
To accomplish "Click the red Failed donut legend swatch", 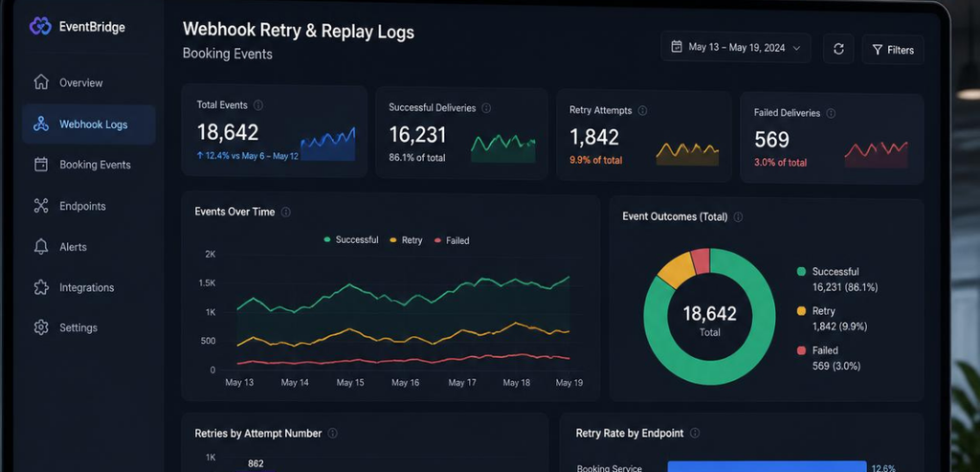I will 801,350.
